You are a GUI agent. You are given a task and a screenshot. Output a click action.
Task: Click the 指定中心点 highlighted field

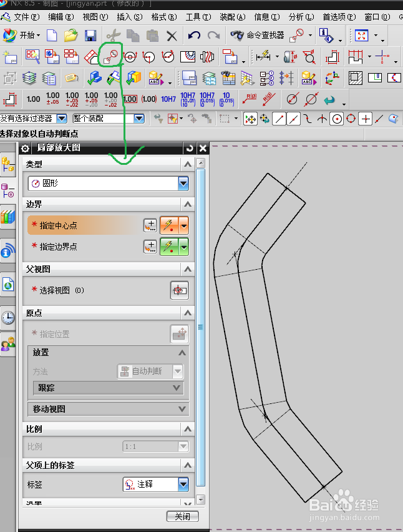point(84,225)
